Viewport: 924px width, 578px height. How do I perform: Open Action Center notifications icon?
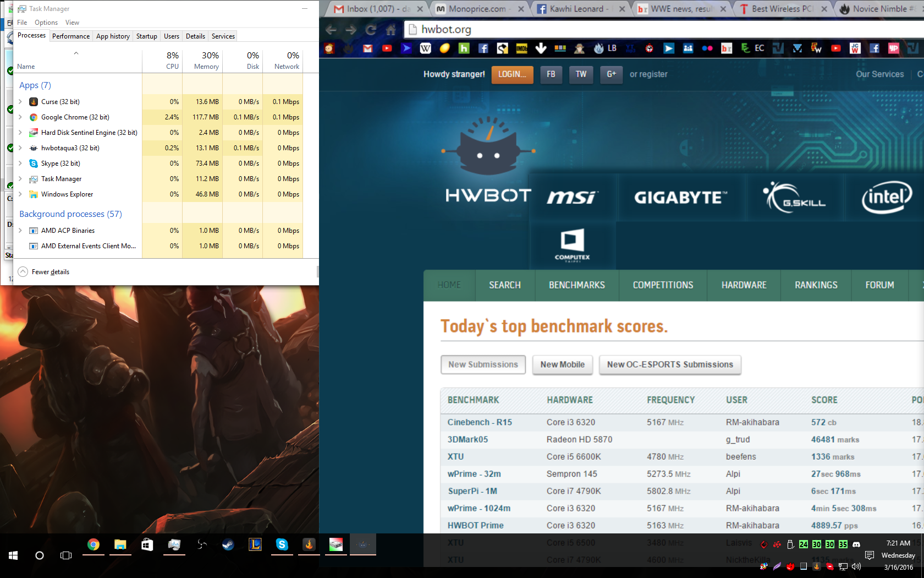(x=870, y=555)
